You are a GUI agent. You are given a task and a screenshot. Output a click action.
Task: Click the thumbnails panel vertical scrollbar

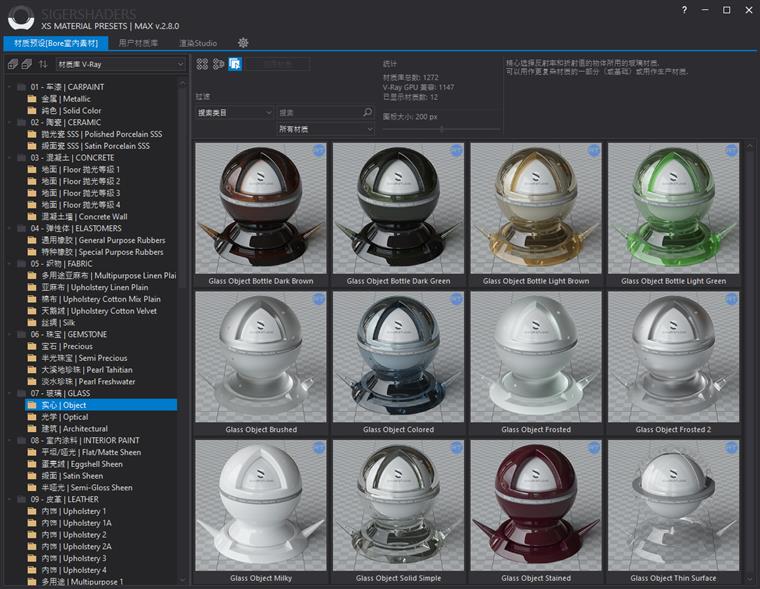coord(749,364)
